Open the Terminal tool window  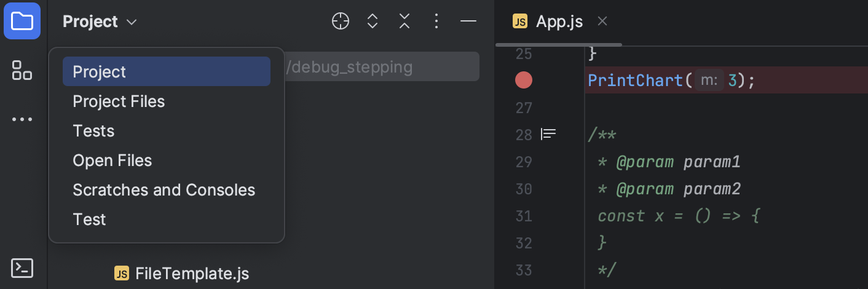(22, 267)
